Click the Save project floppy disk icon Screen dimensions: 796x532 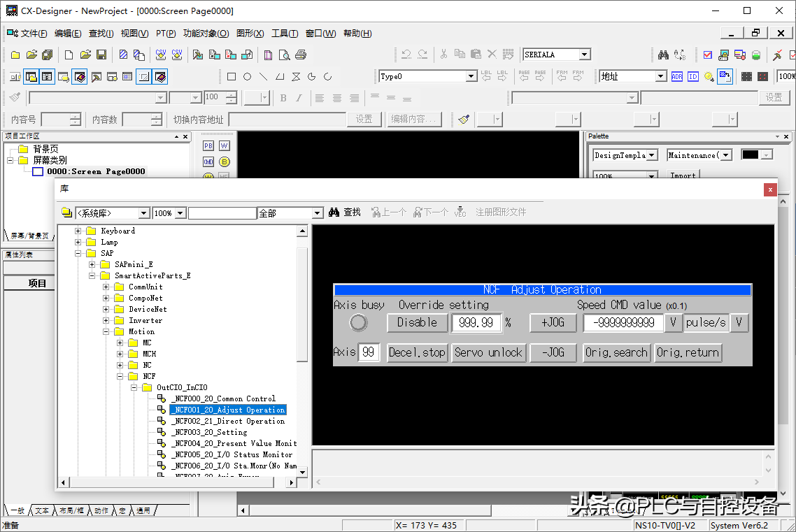[x=101, y=55]
